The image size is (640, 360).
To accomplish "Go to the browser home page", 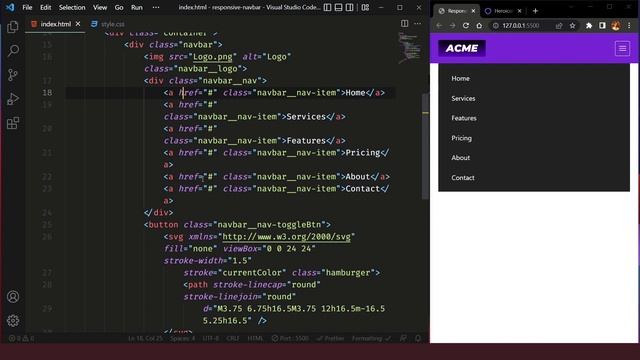I will pos(479,25).
